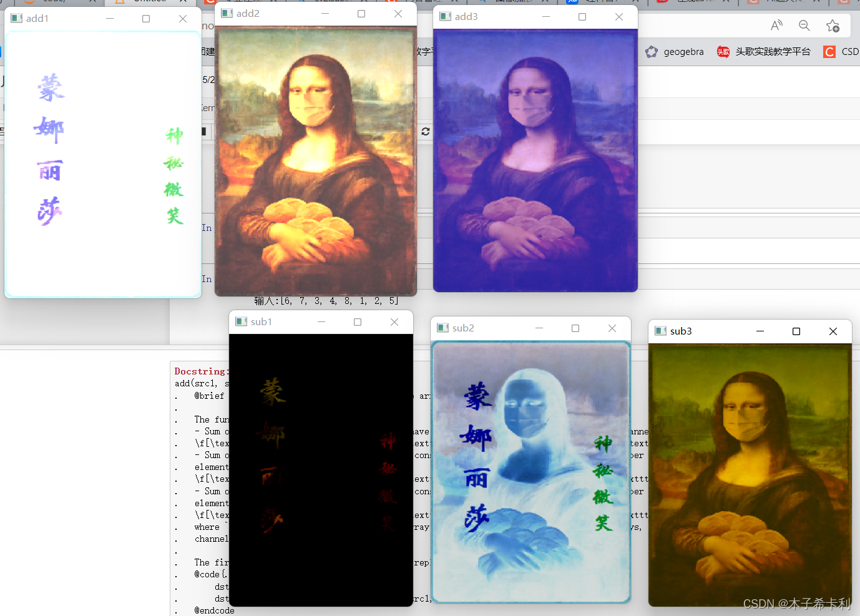Close the sub2 window
The image size is (860, 616).
[x=612, y=328]
